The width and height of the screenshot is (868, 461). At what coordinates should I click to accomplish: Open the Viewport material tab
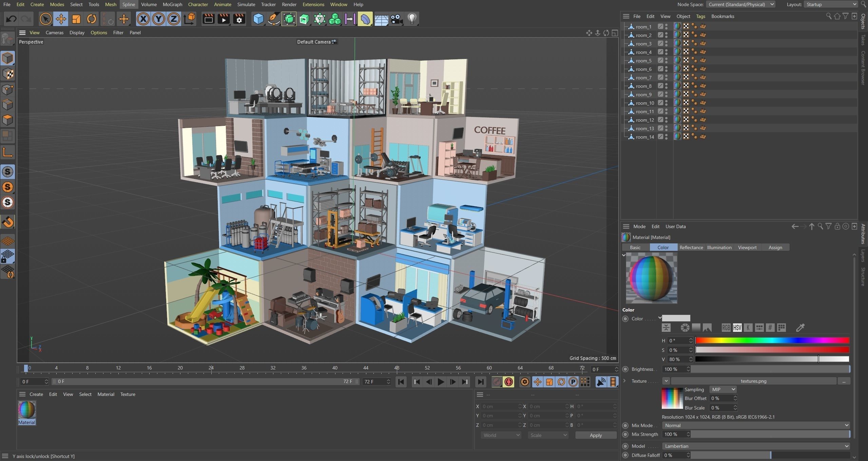coord(747,247)
